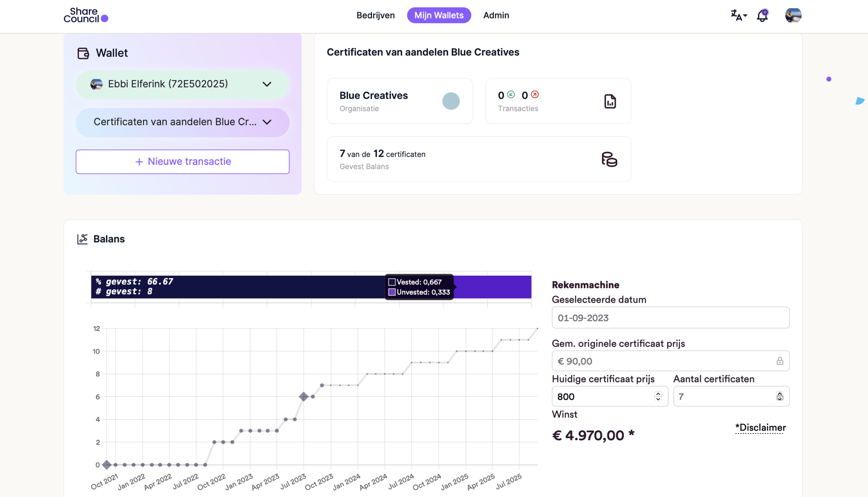868x497 pixels.
Task: Open the language/translation icon top right
Action: coord(737,14)
